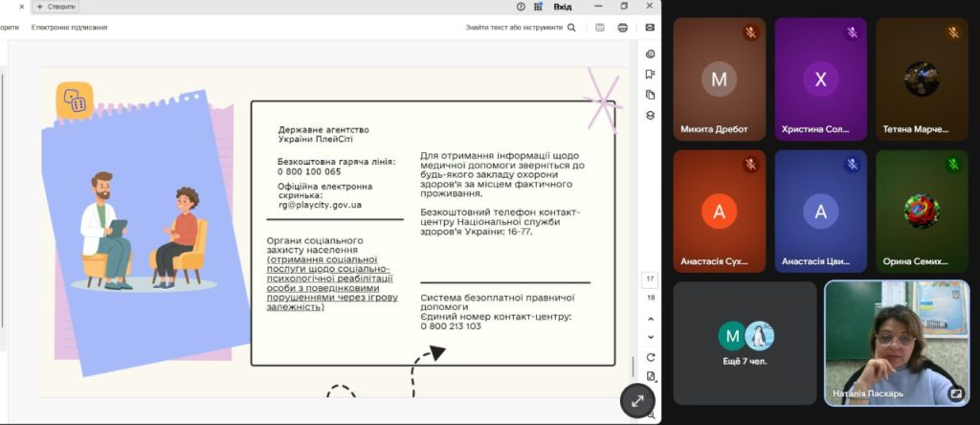Screen dimensions: 980x425
Task: Click picture-in-picture icon on Наталія Паскарь video
Action: pos(955,392)
